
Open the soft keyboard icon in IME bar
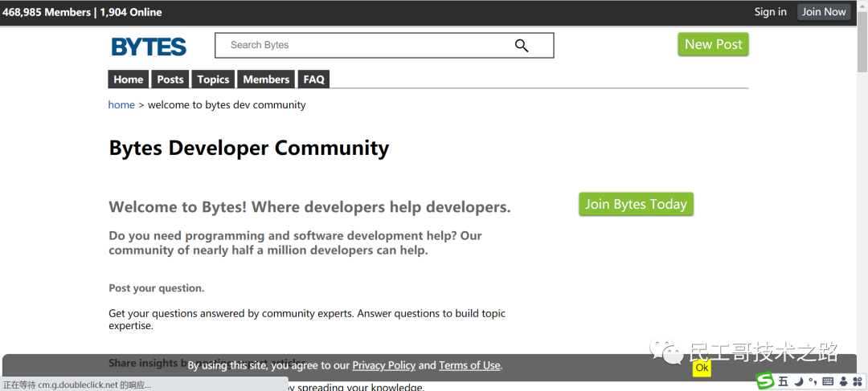(x=828, y=381)
